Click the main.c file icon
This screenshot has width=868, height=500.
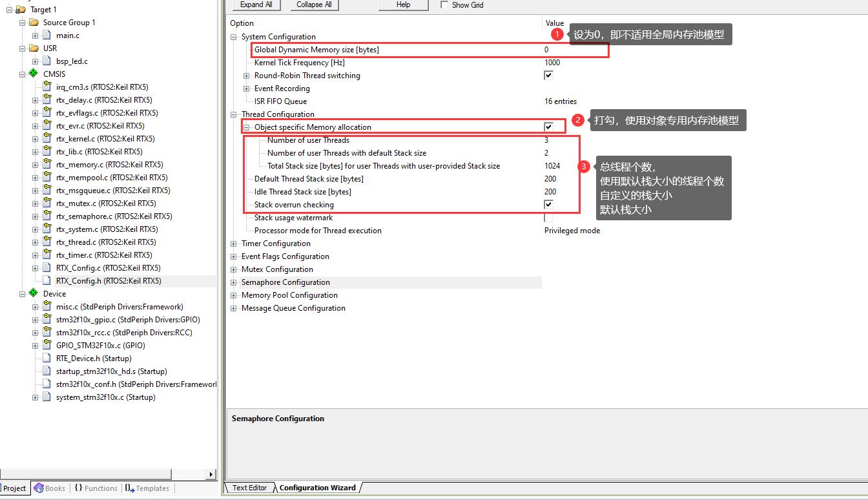pos(46,36)
